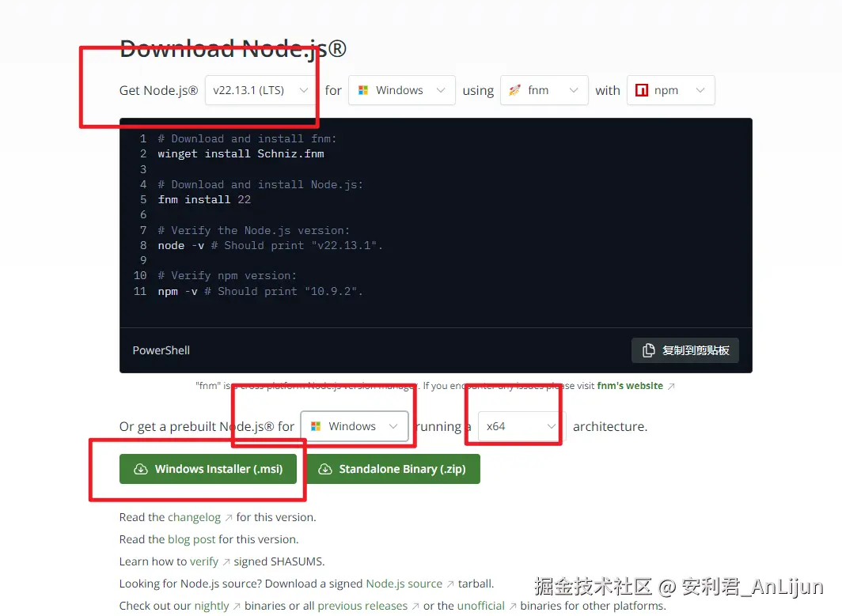The width and height of the screenshot is (842, 616).
Task: Open the prebuilt Windows OS dropdown
Action: pyautogui.click(x=355, y=426)
